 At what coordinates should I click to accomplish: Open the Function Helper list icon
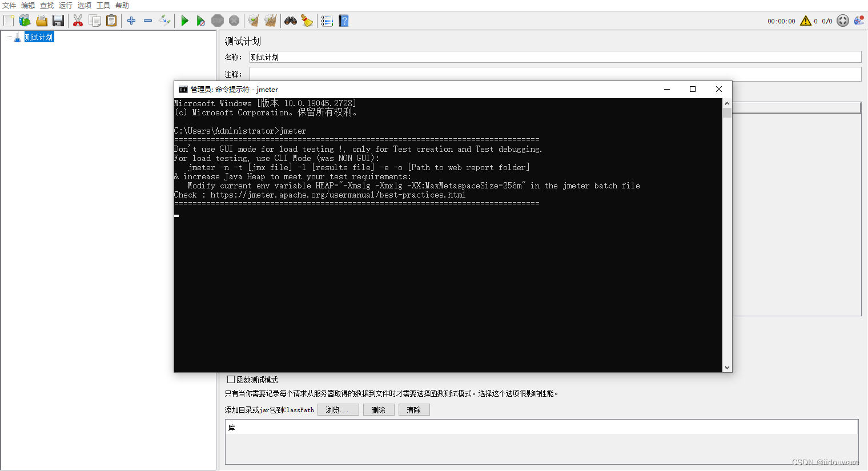tap(327, 21)
